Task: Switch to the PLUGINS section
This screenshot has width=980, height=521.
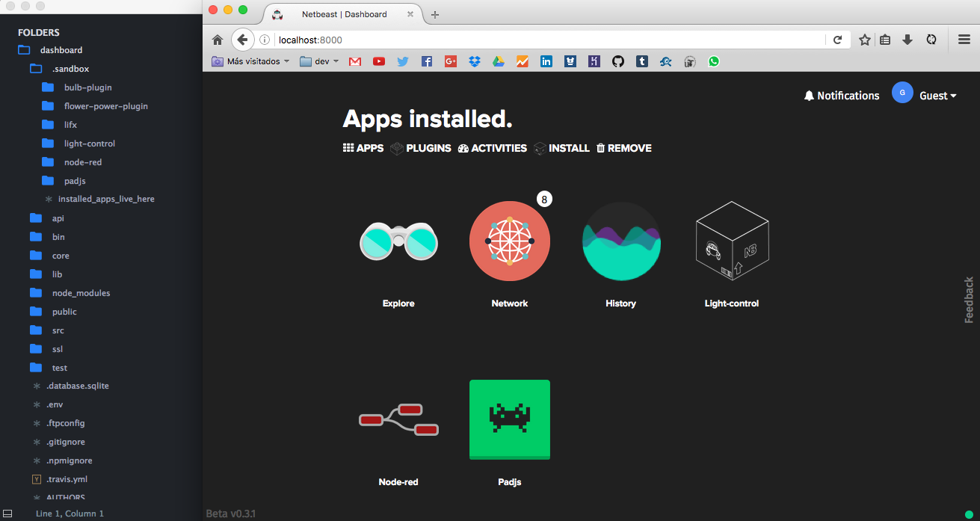Action: click(421, 148)
